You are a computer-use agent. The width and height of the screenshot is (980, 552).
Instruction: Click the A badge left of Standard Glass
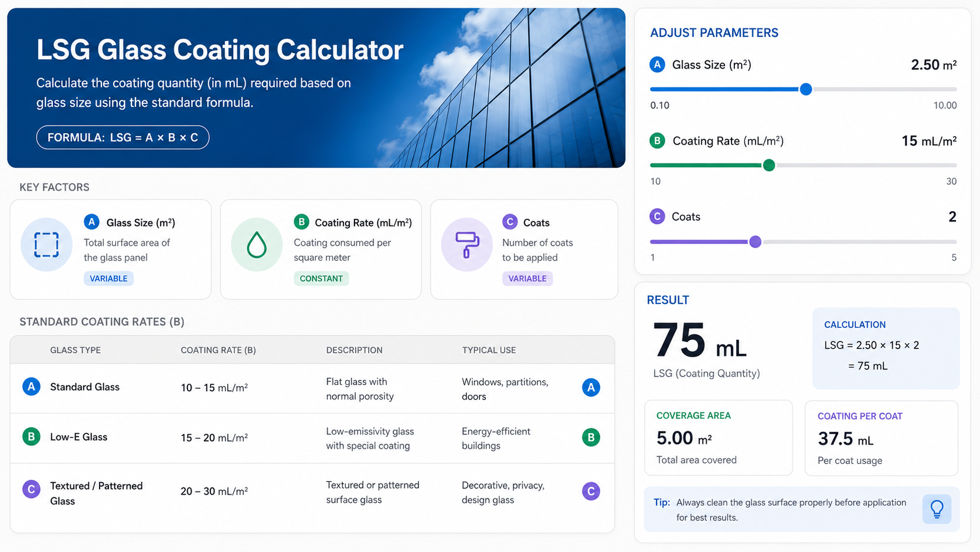coord(31,387)
